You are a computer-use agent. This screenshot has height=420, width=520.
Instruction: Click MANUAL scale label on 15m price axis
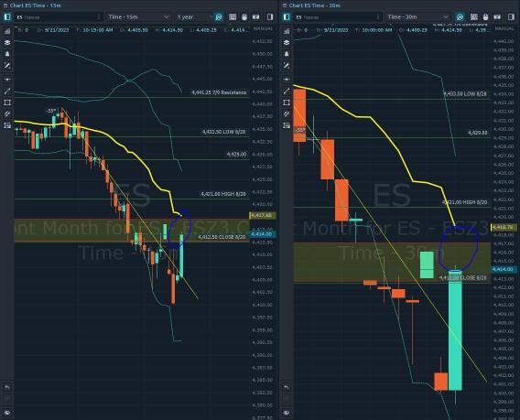(x=263, y=29)
